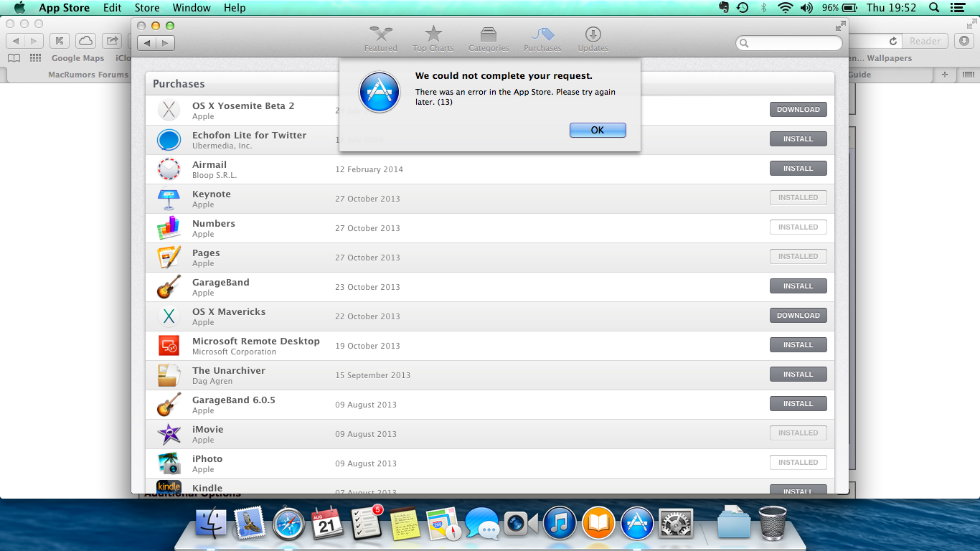The height and width of the screenshot is (551, 980).
Task: Click the Airmail app icon
Action: 169,169
